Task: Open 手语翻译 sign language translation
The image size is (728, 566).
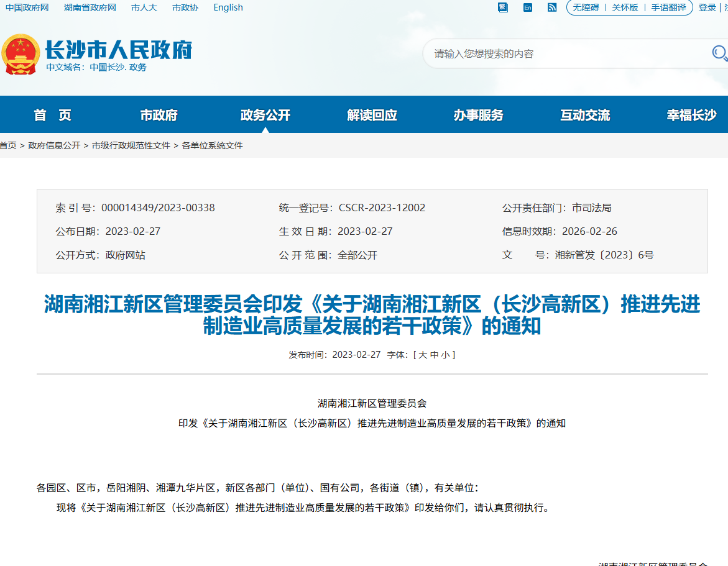Action: coord(670,7)
